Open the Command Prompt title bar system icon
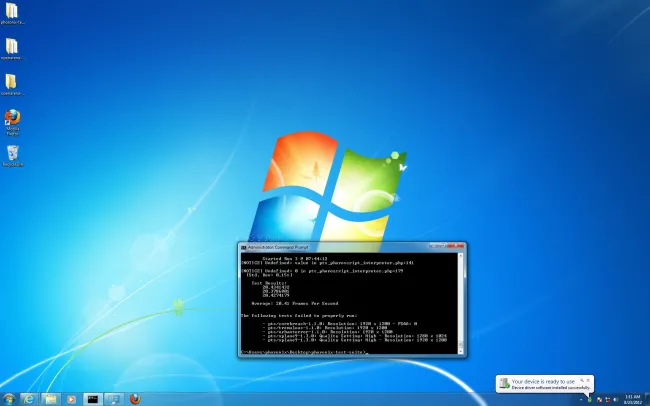This screenshot has height=406, width=650. tap(243, 248)
